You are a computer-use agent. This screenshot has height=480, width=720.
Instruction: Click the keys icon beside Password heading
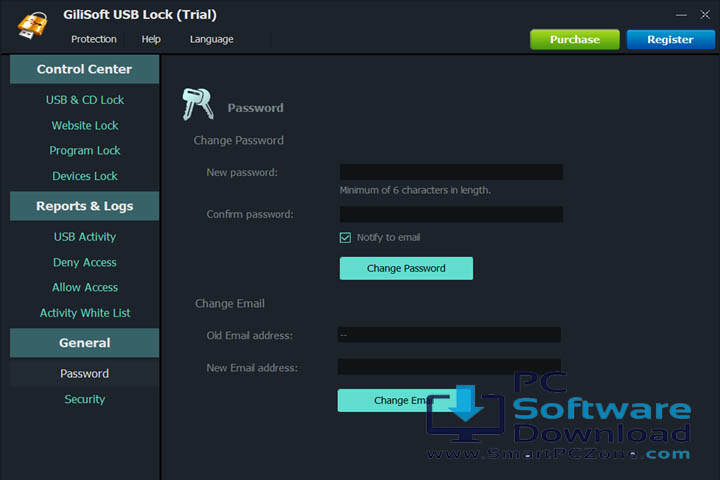[198, 104]
